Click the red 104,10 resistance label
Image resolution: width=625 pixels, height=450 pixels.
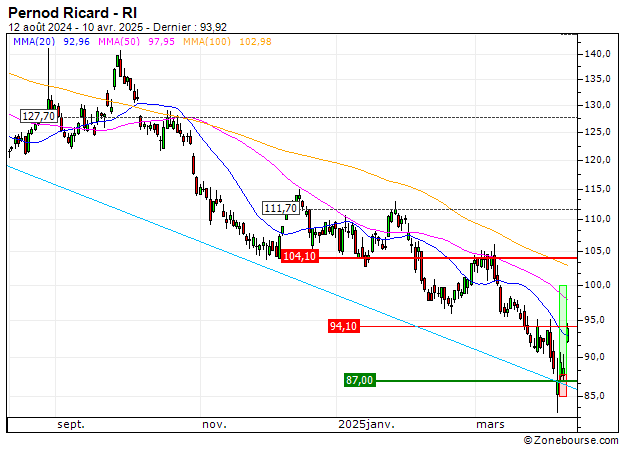click(x=300, y=256)
